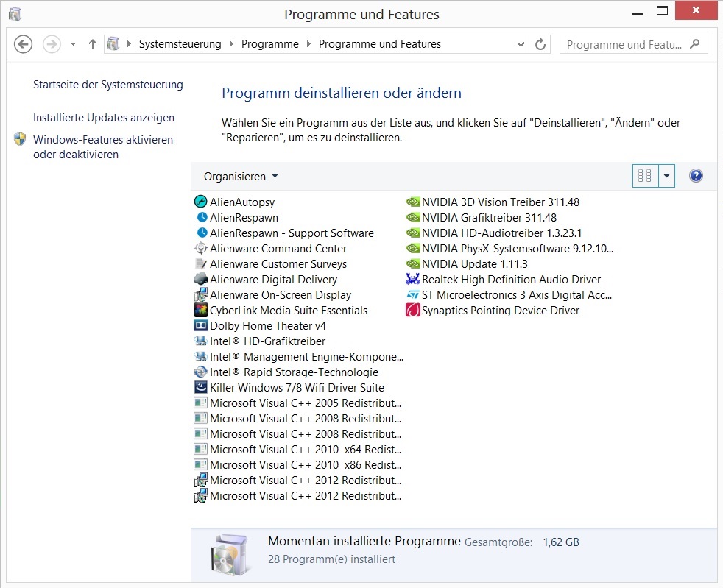Click the back navigation arrow

coord(24,44)
